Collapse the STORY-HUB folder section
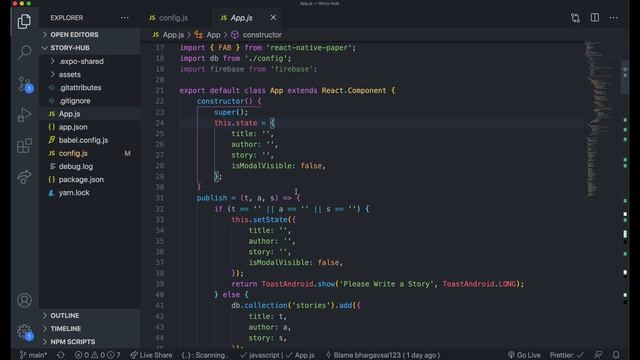This screenshot has width=640, height=360. (x=90, y=48)
